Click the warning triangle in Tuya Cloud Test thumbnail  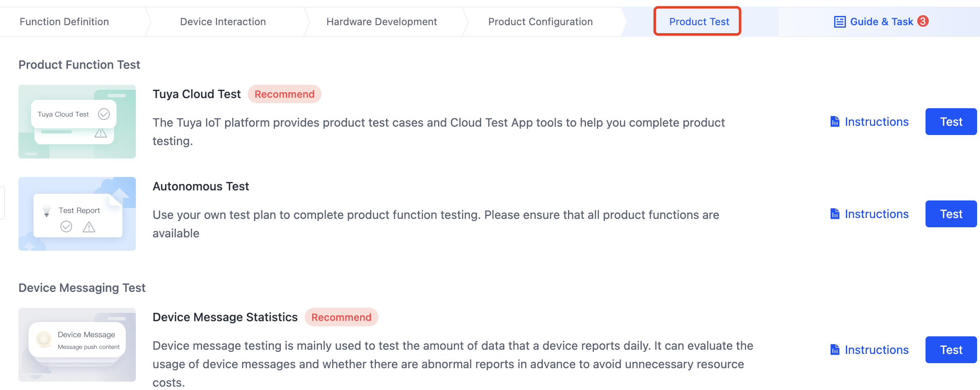click(101, 133)
